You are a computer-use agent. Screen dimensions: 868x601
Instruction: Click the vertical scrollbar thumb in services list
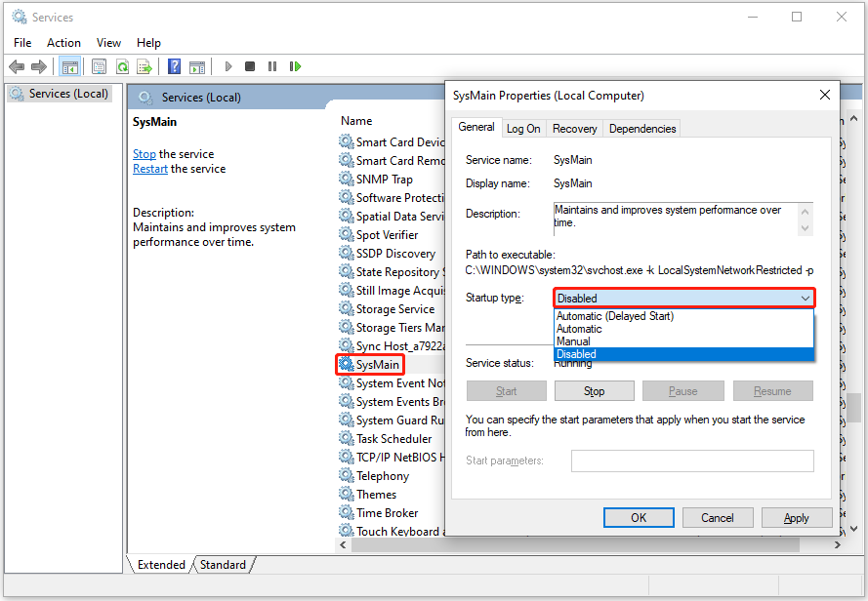pos(854,407)
